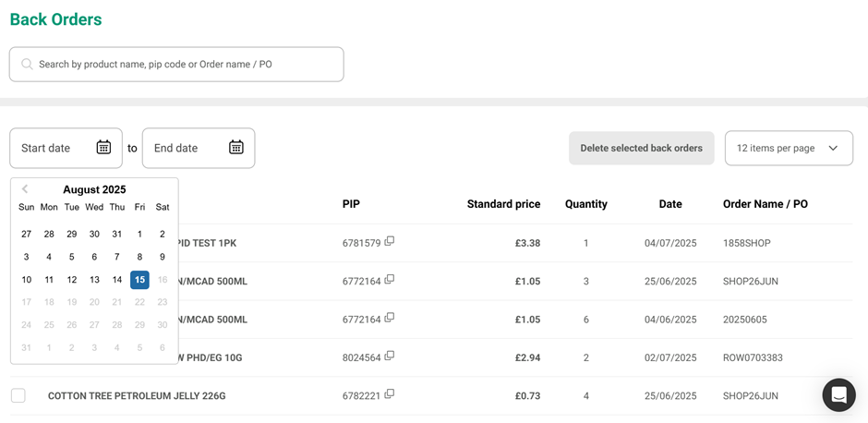This screenshot has width=868, height=423.
Task: Expand the 12 items per page dropdown
Action: pos(789,148)
